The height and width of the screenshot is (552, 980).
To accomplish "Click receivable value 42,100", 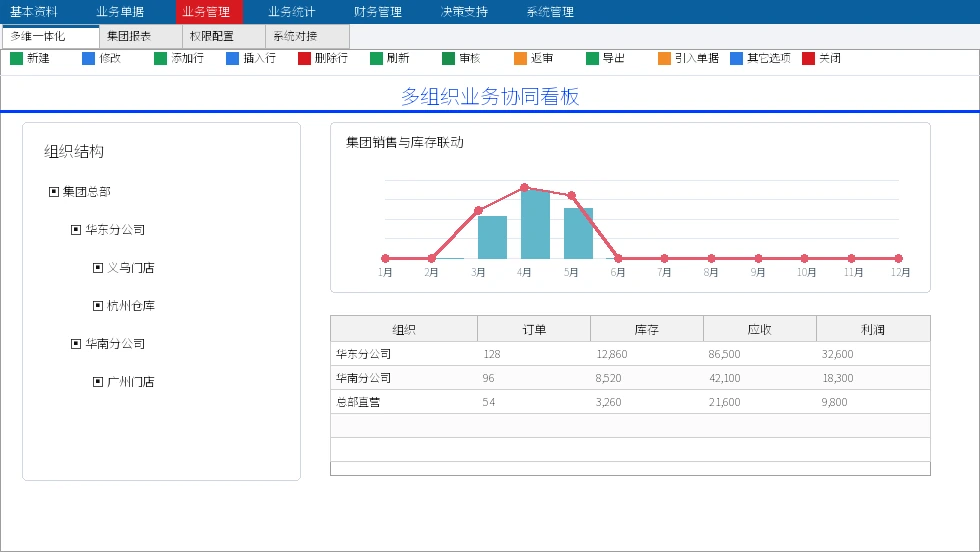I will click(725, 378).
